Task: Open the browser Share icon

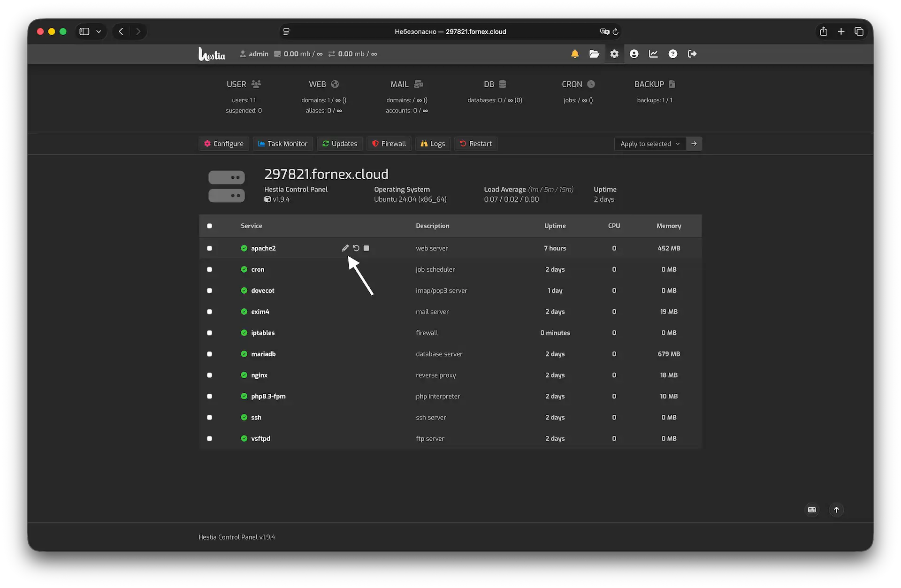Action: point(824,31)
